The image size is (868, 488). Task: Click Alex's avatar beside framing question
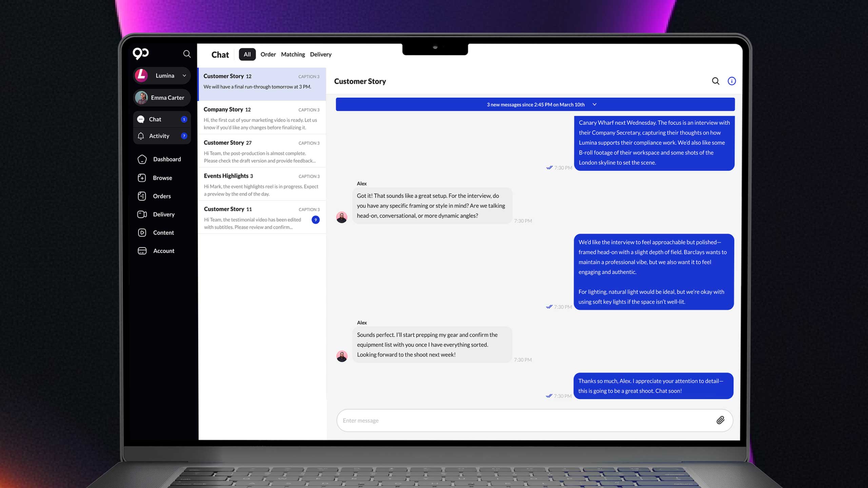[341, 217]
